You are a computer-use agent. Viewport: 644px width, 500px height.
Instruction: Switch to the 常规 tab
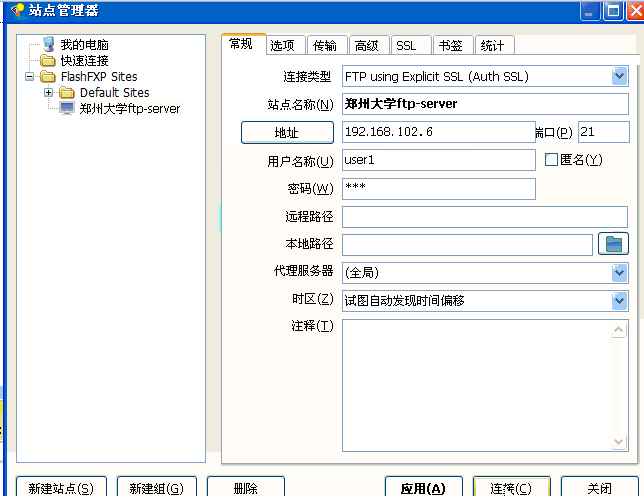click(x=244, y=44)
